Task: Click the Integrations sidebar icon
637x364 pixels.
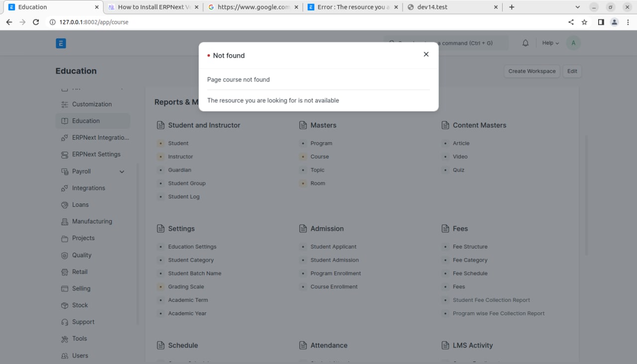Action: 64,188
